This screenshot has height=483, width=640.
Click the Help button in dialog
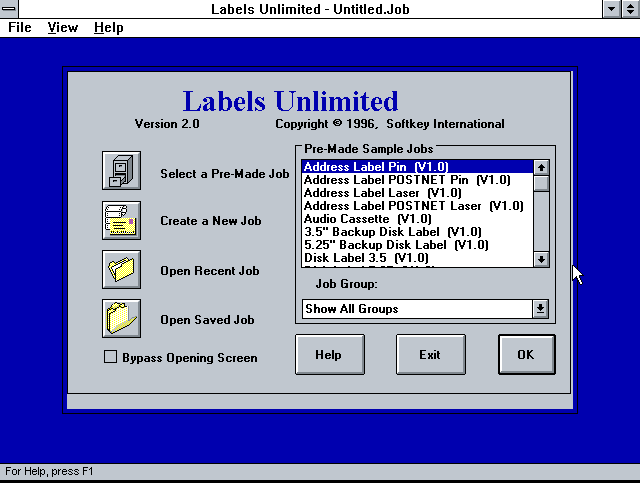330,354
